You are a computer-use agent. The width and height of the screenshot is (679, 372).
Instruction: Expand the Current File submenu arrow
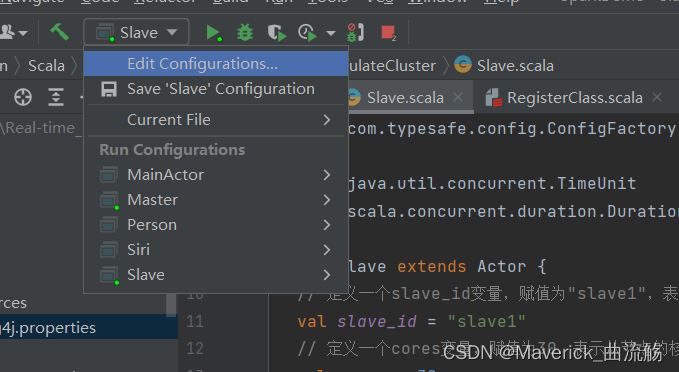click(x=327, y=120)
